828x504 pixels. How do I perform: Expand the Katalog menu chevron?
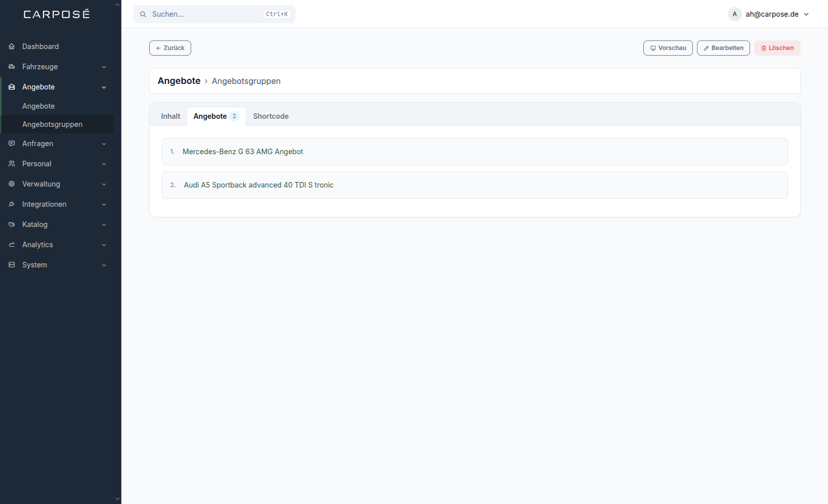pos(104,224)
